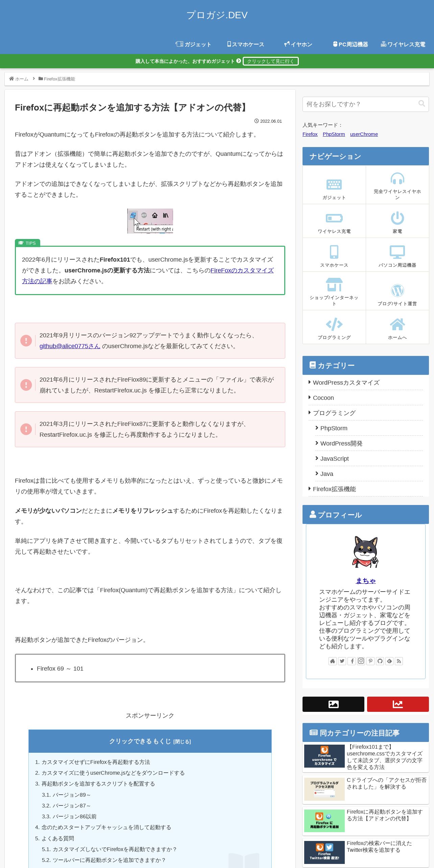This screenshot has height=868, width=434.
Task: Click the red trending chart button
Action: pyautogui.click(x=398, y=704)
